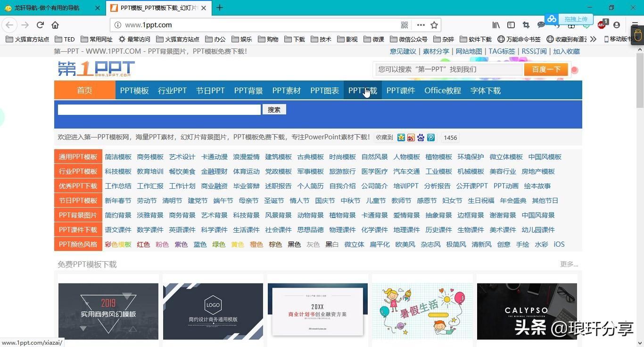Open the 2019 实用商务风 template thumbnail
644x347 pixels.
coord(108,311)
